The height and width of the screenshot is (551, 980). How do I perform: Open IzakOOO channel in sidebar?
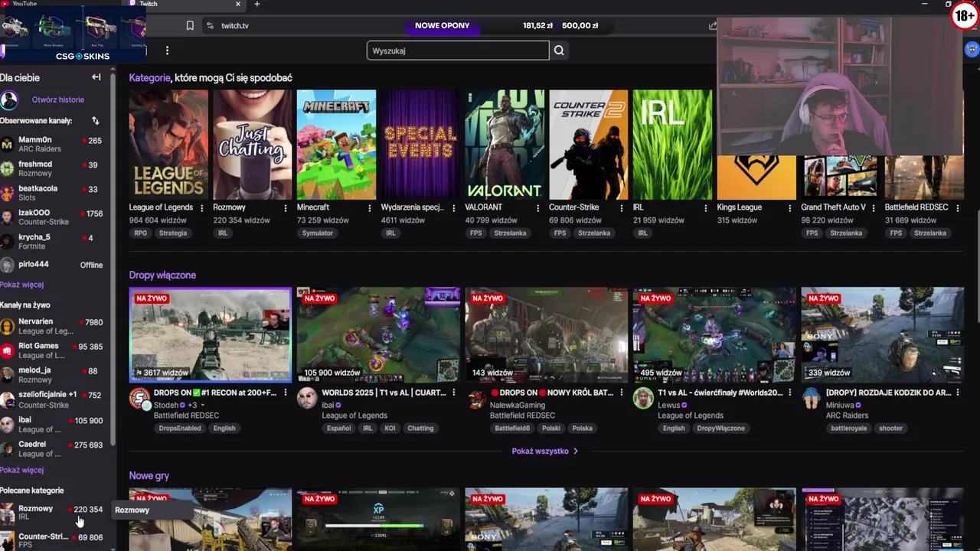point(52,217)
